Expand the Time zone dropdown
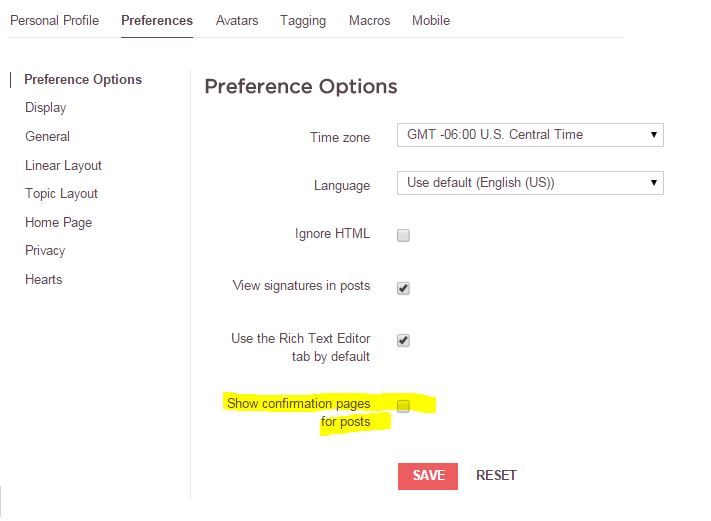 point(530,135)
